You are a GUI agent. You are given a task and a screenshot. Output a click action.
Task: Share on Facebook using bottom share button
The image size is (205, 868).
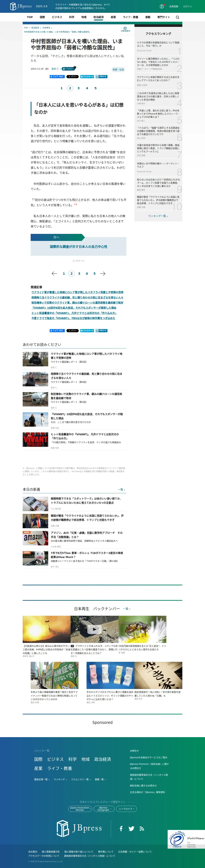[57, 330]
